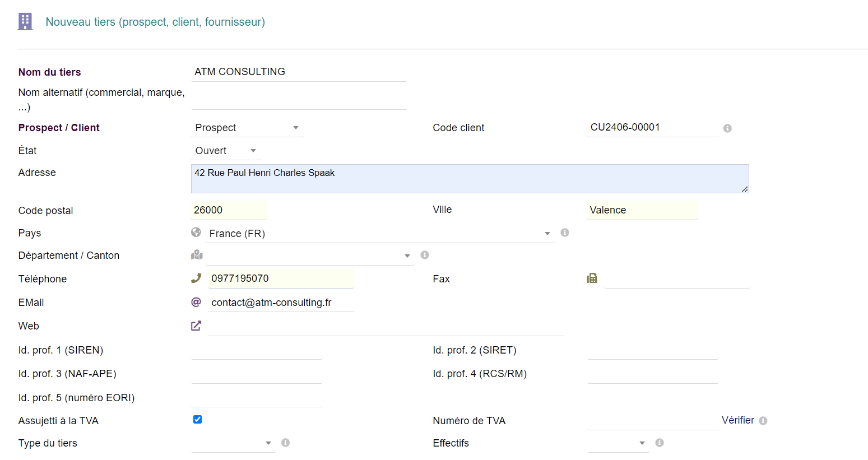Click the 'Nom du tiers' label
Screen dimensions: 868x460
49,72
